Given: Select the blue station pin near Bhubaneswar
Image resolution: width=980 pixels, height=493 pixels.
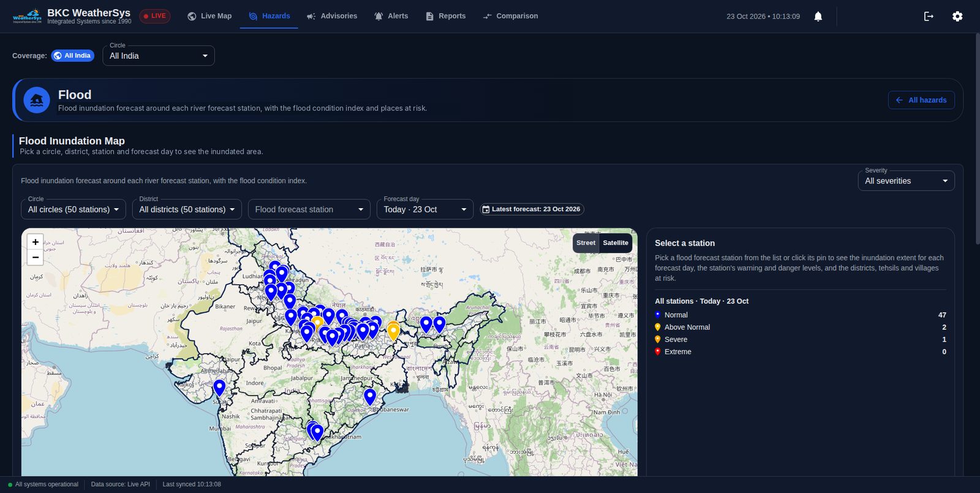Looking at the screenshot, I should pyautogui.click(x=369, y=397).
